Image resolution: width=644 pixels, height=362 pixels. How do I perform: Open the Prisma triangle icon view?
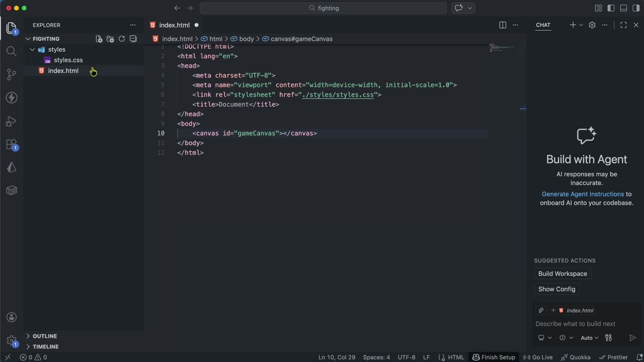(12, 167)
